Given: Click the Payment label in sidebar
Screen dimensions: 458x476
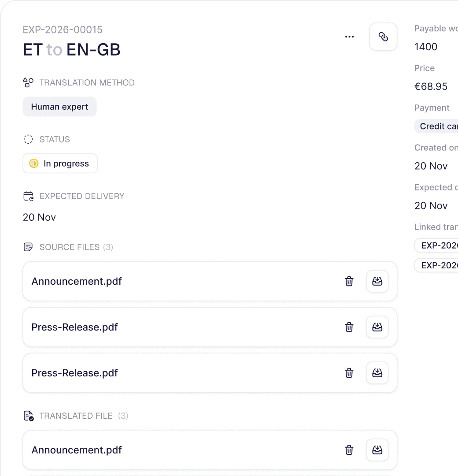Looking at the screenshot, I should pos(432,108).
